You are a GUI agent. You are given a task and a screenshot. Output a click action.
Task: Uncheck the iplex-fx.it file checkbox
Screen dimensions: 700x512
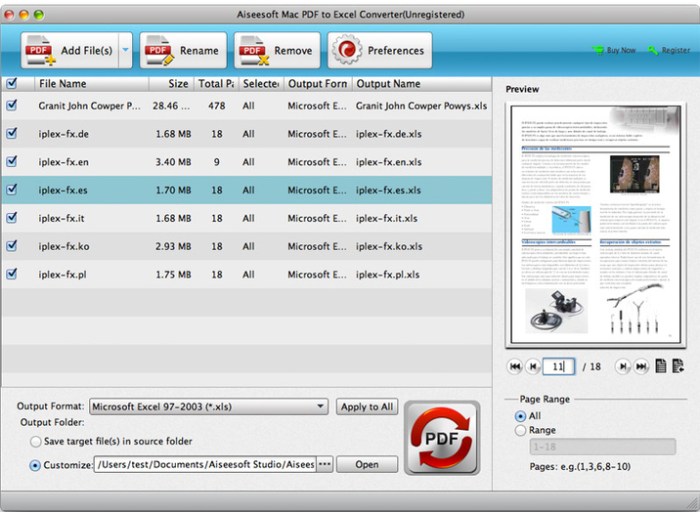pos(12,218)
